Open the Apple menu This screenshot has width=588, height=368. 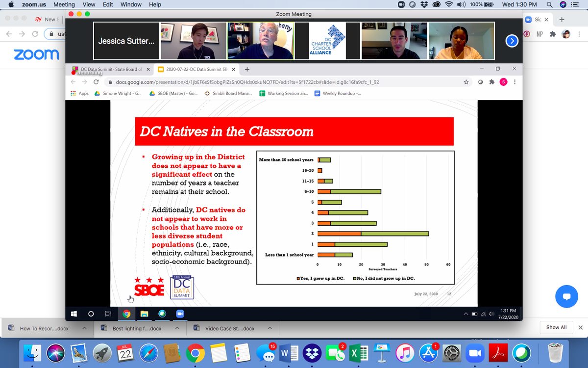[x=10, y=4]
